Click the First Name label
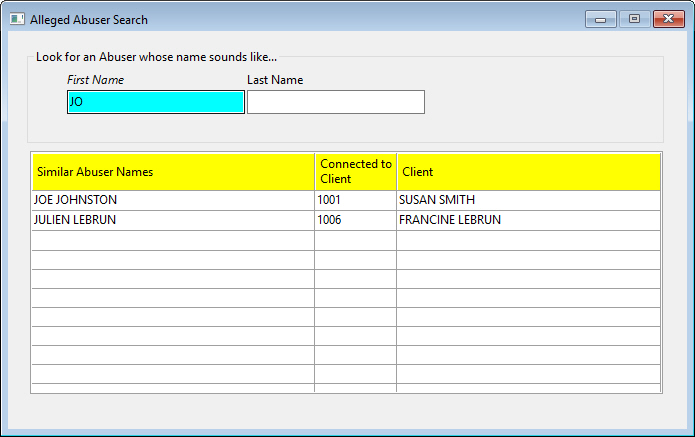This screenshot has width=695, height=437. [95, 80]
